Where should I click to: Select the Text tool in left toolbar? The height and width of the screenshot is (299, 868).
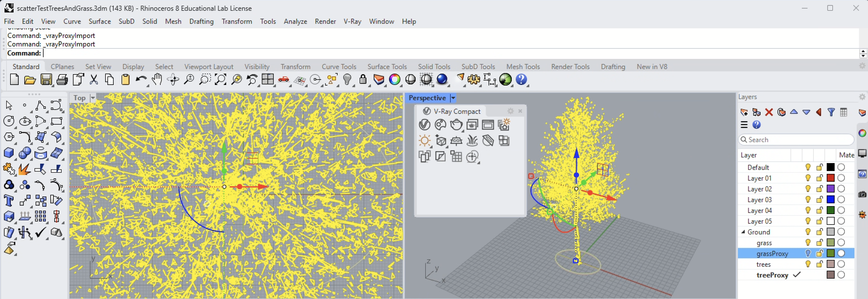point(8,201)
